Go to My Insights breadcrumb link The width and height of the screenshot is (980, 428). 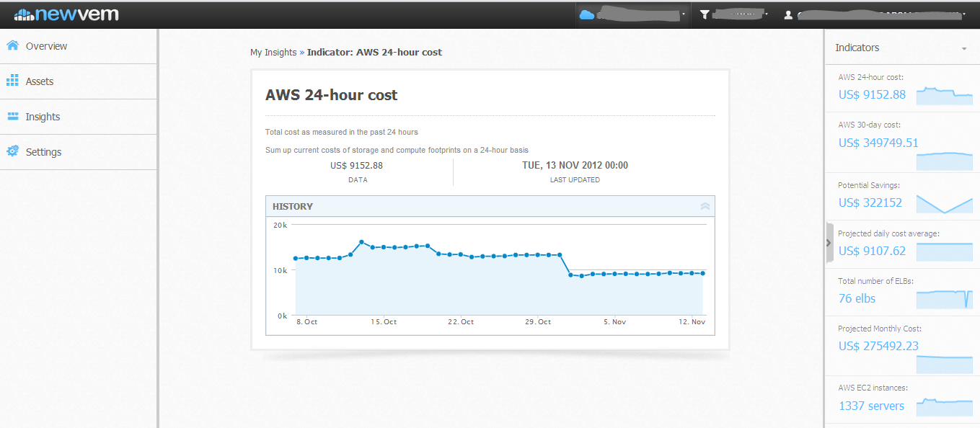(x=273, y=52)
